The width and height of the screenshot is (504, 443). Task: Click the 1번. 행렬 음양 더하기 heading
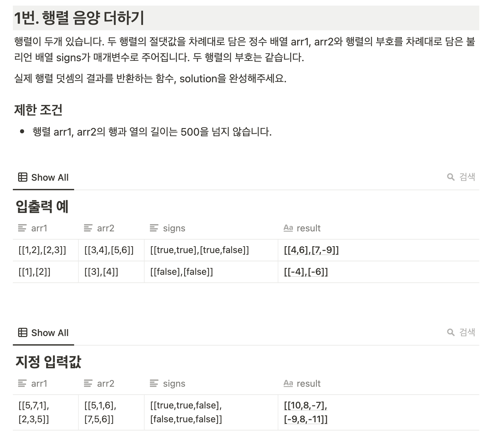pyautogui.click(x=79, y=18)
